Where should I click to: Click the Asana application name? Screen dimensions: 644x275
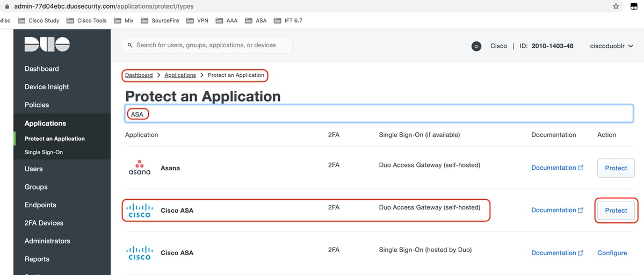coord(170,168)
